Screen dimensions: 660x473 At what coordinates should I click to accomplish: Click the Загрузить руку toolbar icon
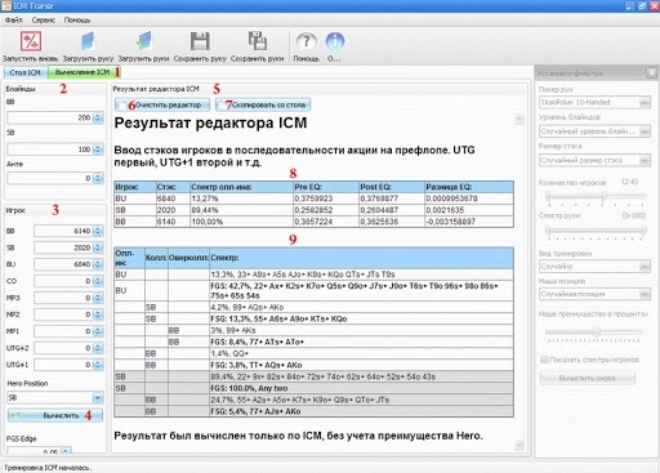88,41
